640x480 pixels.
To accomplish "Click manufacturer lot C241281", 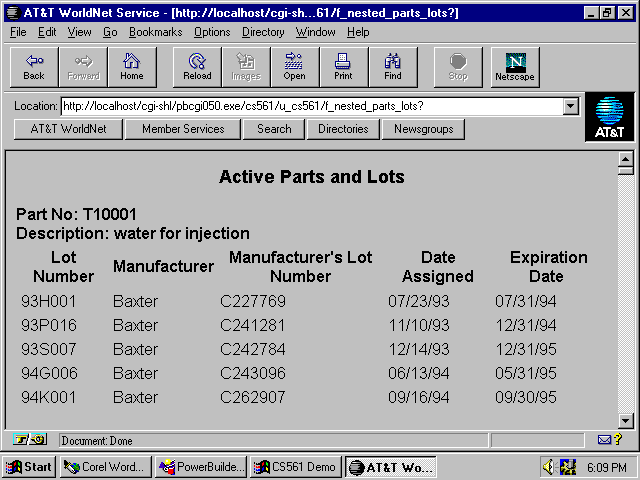I will (x=253, y=326).
